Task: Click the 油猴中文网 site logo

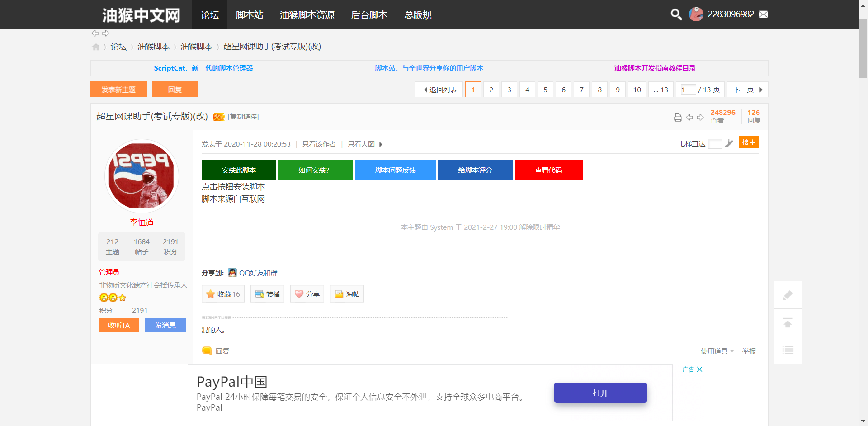Action: pyautogui.click(x=141, y=15)
